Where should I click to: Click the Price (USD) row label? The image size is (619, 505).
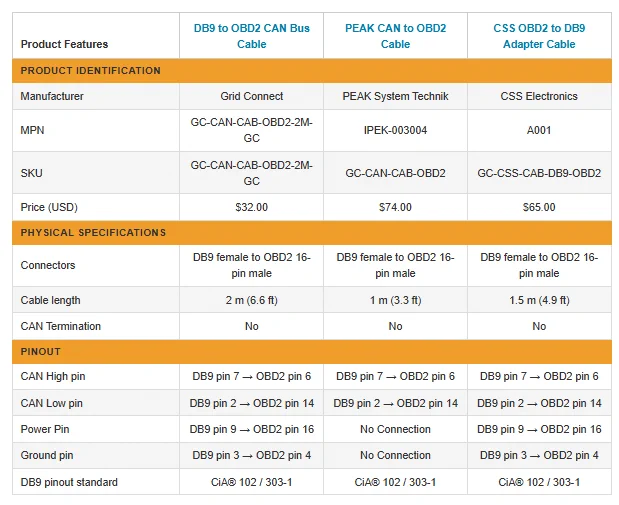(49, 207)
